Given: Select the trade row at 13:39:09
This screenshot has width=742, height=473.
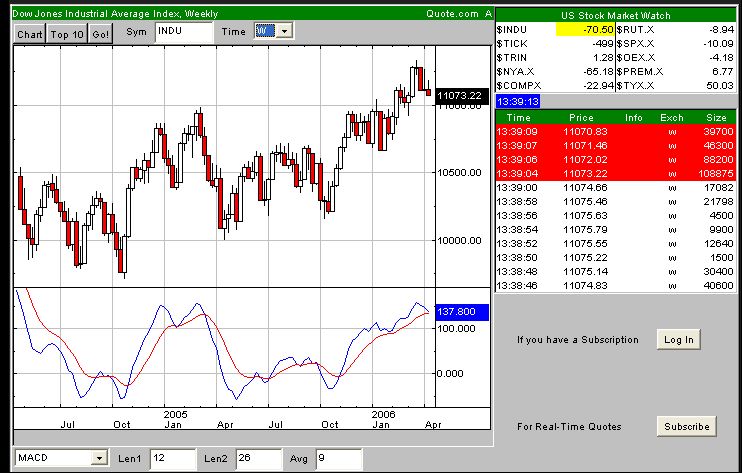Looking at the screenshot, I should point(615,131).
